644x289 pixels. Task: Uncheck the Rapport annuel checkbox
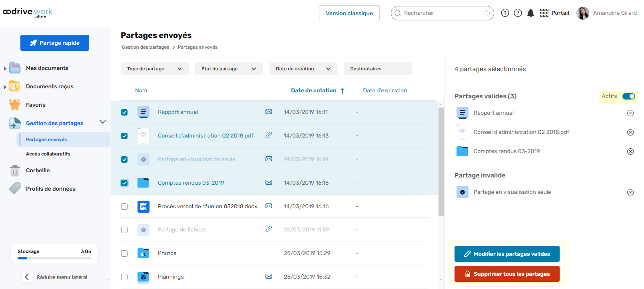pyautogui.click(x=124, y=112)
